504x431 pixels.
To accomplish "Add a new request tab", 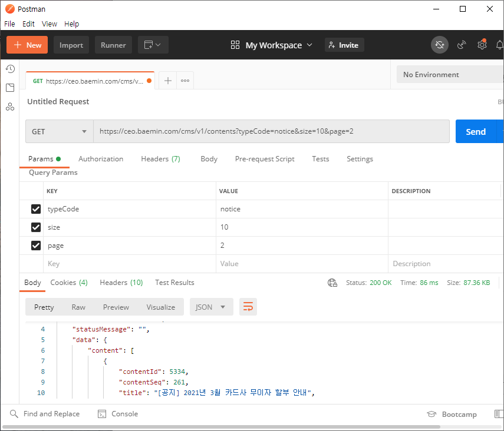I will [x=168, y=81].
